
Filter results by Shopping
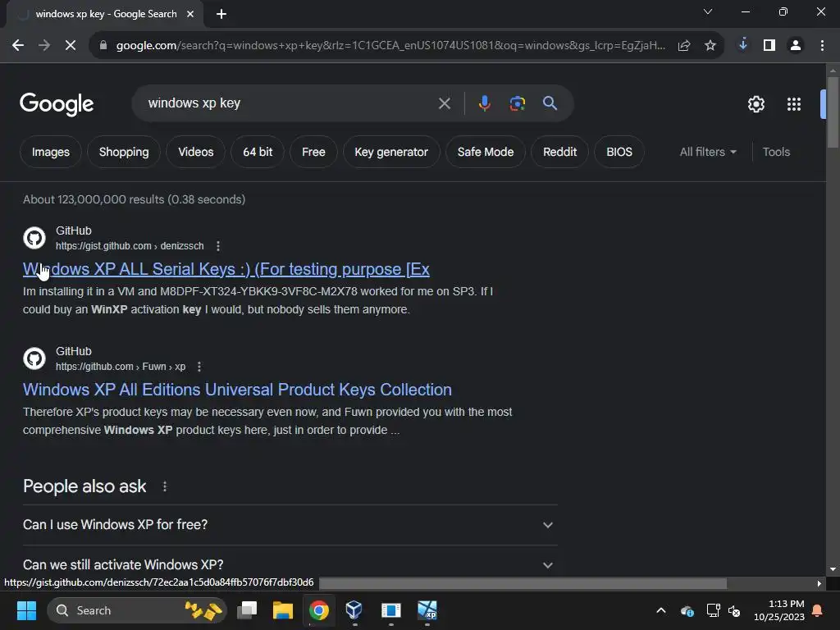pyautogui.click(x=124, y=152)
